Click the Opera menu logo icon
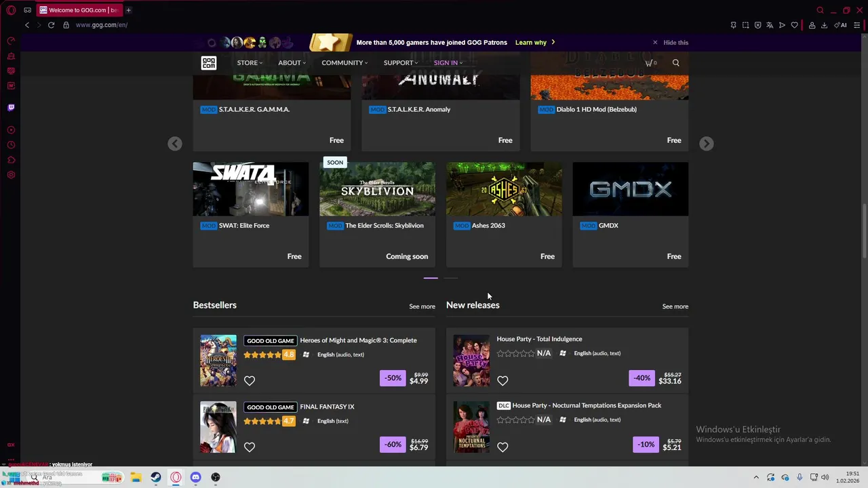This screenshot has width=868, height=488. (11, 10)
